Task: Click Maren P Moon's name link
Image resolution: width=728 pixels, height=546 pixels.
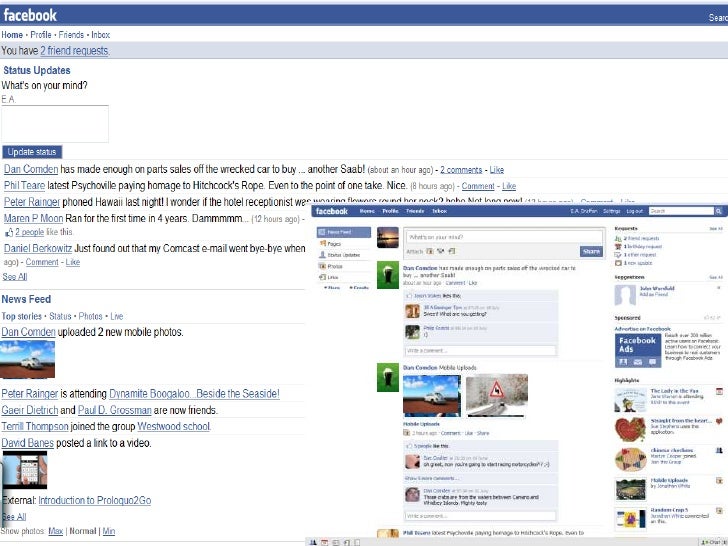Action: point(33,218)
